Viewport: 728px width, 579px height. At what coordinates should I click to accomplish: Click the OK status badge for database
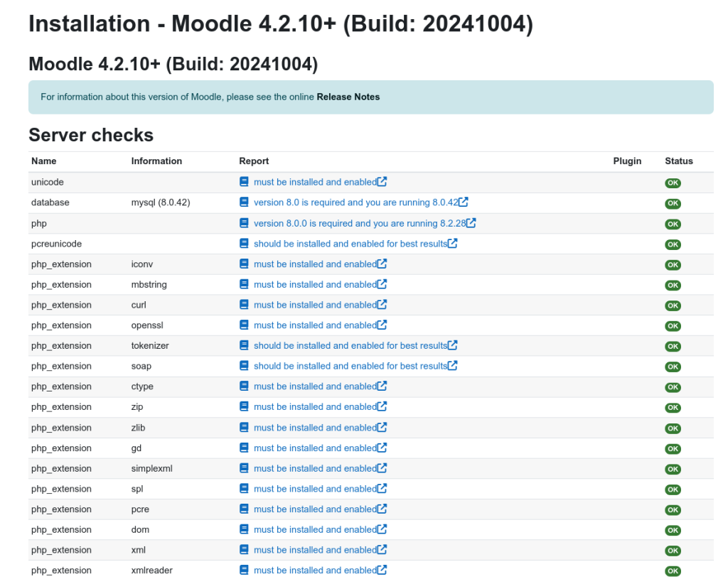point(673,203)
